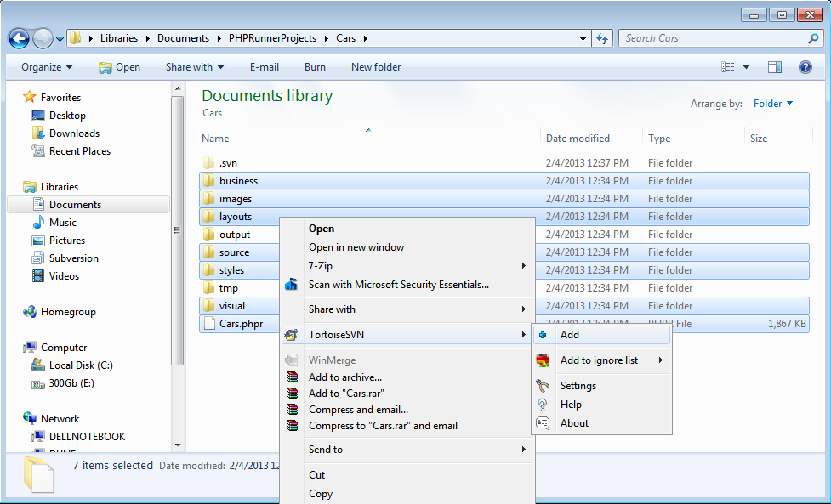This screenshot has height=504, width=831.
Task: Click the Burn toolbar button
Action: pyautogui.click(x=315, y=67)
